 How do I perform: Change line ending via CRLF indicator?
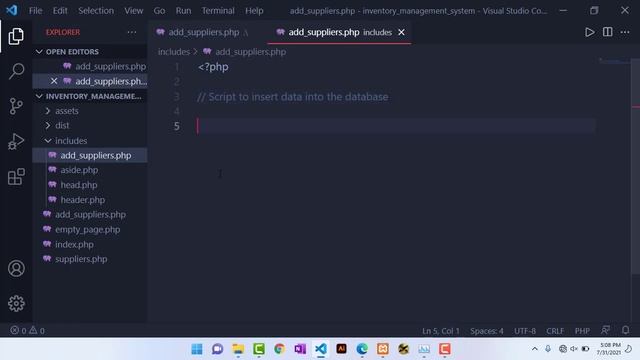click(x=555, y=331)
